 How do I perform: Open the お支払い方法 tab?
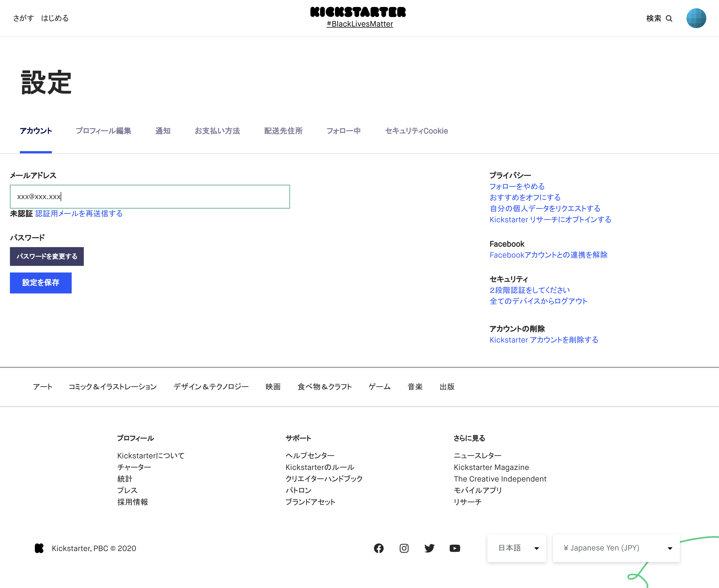pyautogui.click(x=217, y=131)
